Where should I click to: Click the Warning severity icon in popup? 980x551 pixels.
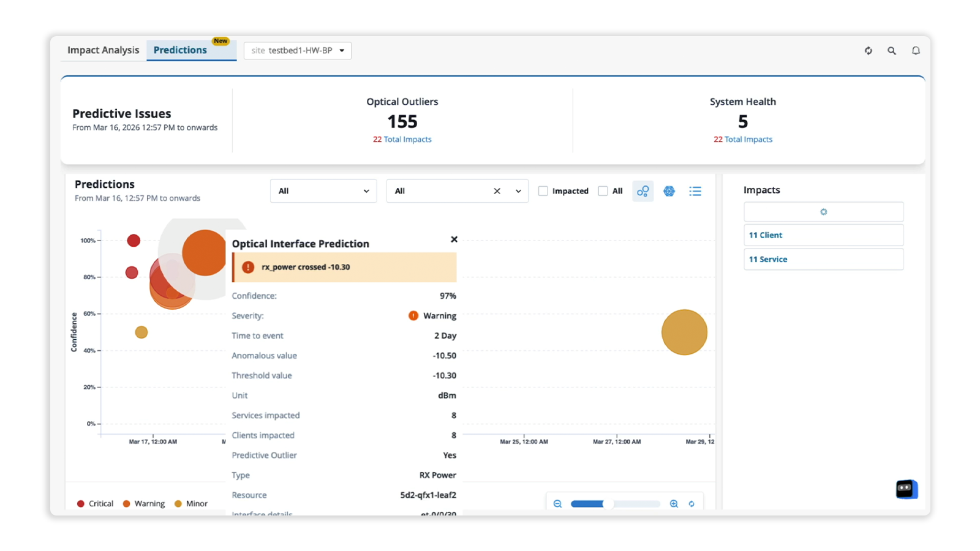tap(413, 316)
